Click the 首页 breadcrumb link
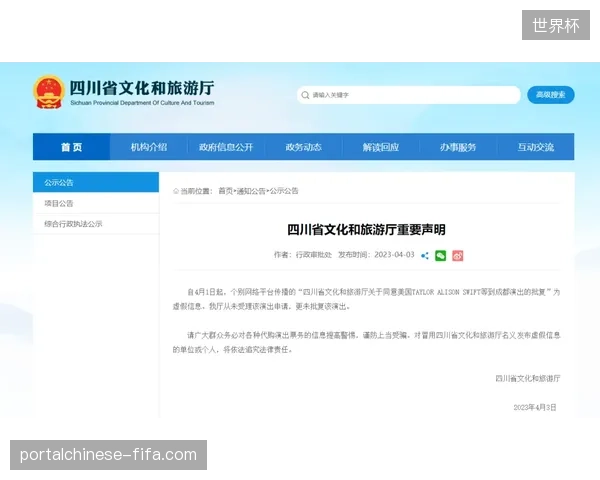 225,191
